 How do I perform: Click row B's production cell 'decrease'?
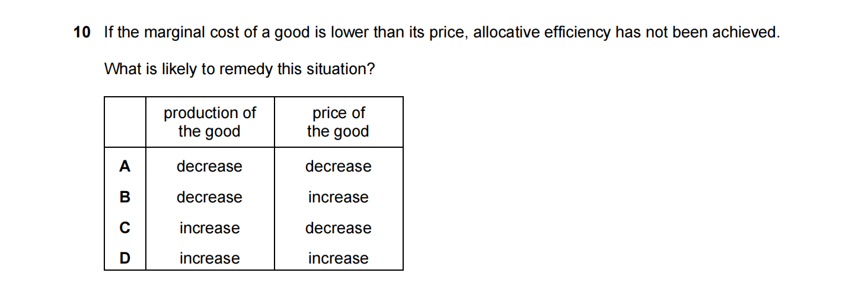click(x=209, y=197)
